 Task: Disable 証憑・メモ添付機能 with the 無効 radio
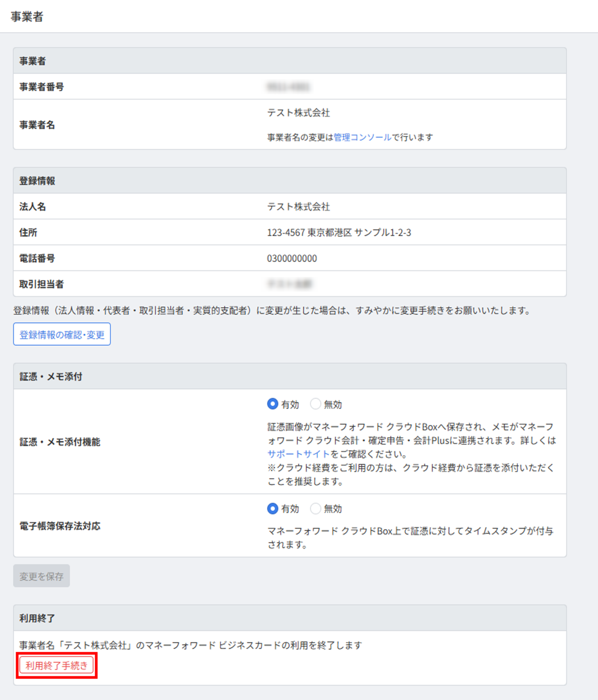pos(316,404)
